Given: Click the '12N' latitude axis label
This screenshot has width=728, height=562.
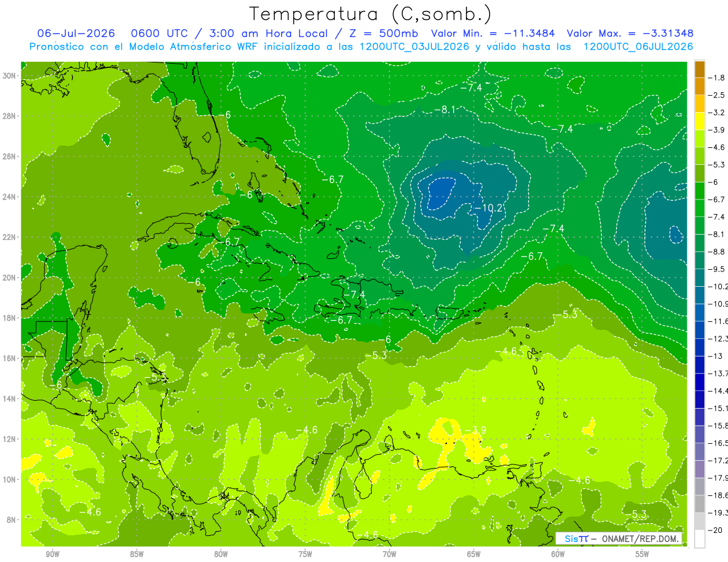Looking at the screenshot, I should point(10,439).
